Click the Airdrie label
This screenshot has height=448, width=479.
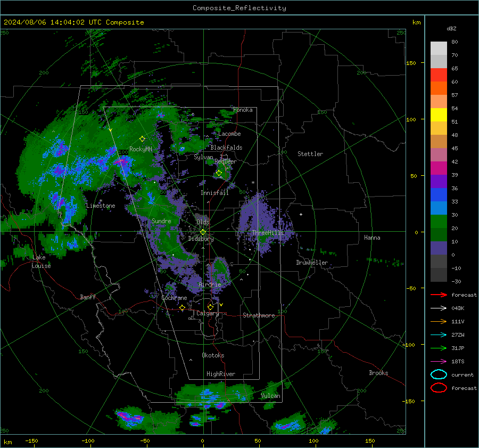coord(210,284)
